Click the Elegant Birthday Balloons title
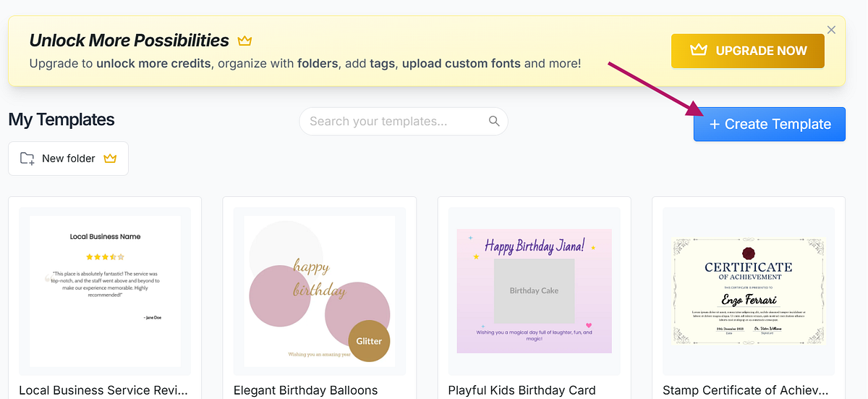868x399 pixels. click(x=305, y=390)
